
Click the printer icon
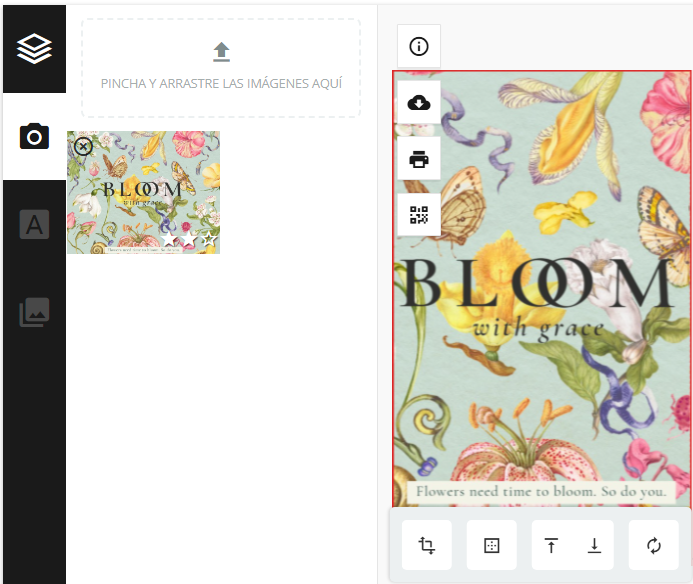point(419,159)
